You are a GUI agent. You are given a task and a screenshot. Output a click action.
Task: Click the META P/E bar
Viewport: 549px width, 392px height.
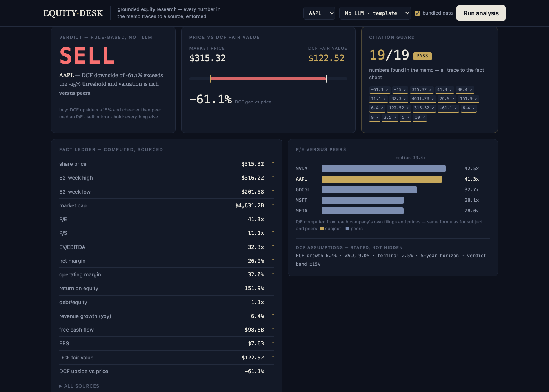(363, 211)
